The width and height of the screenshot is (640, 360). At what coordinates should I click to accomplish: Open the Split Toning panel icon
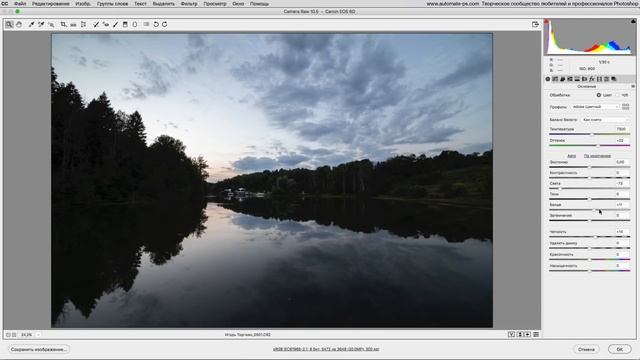pos(577,79)
